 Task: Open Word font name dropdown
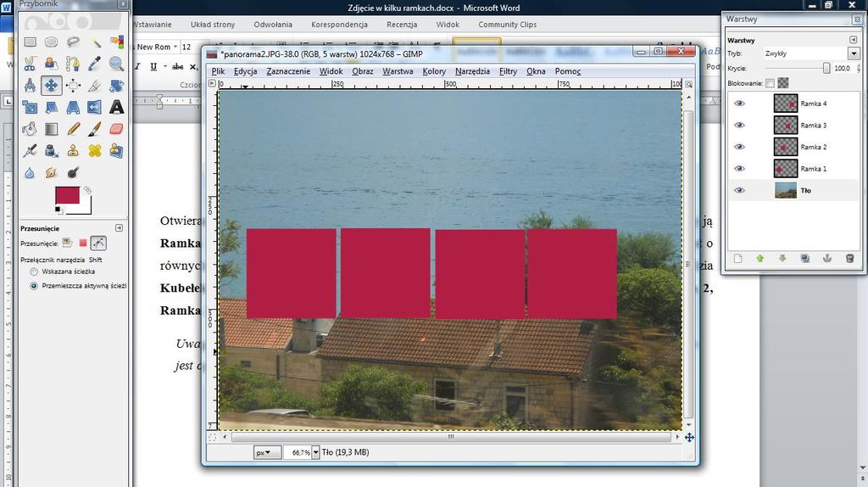pos(175,48)
